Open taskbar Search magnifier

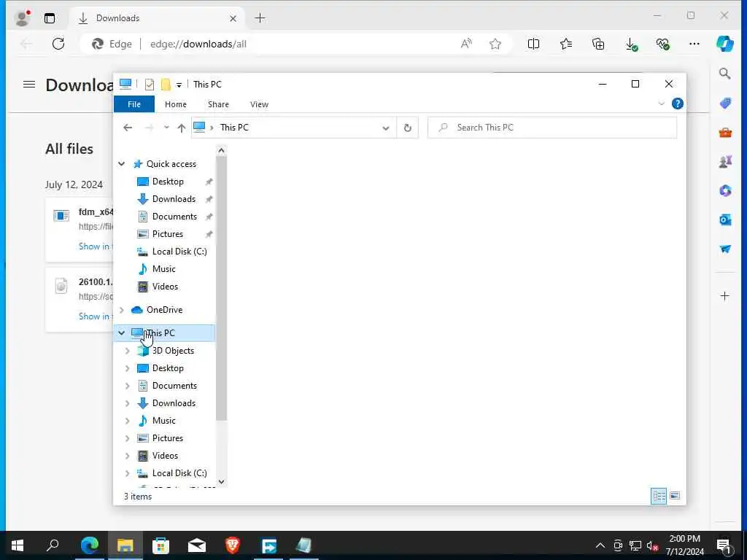click(x=53, y=545)
